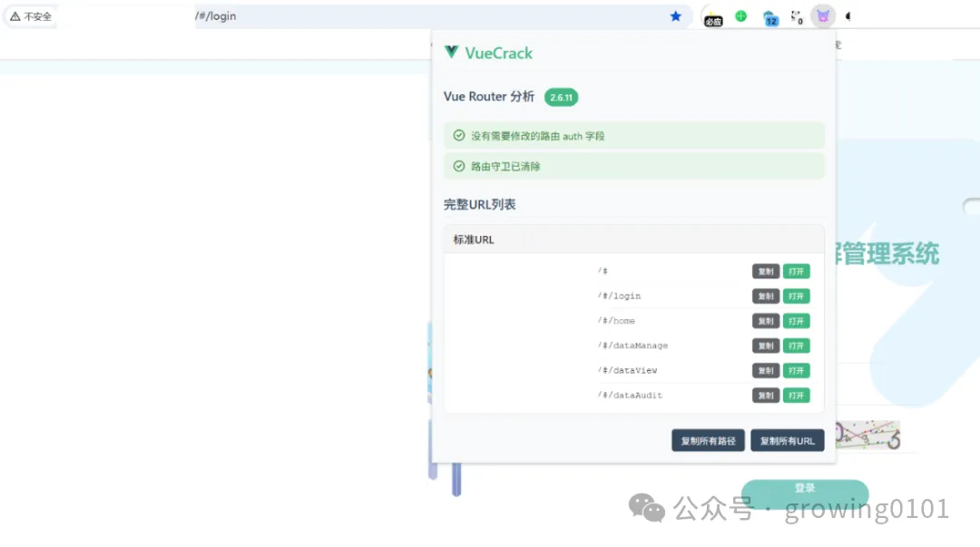The width and height of the screenshot is (980, 547).
Task: Open the /#/dataAudit route
Action: pyautogui.click(x=797, y=395)
